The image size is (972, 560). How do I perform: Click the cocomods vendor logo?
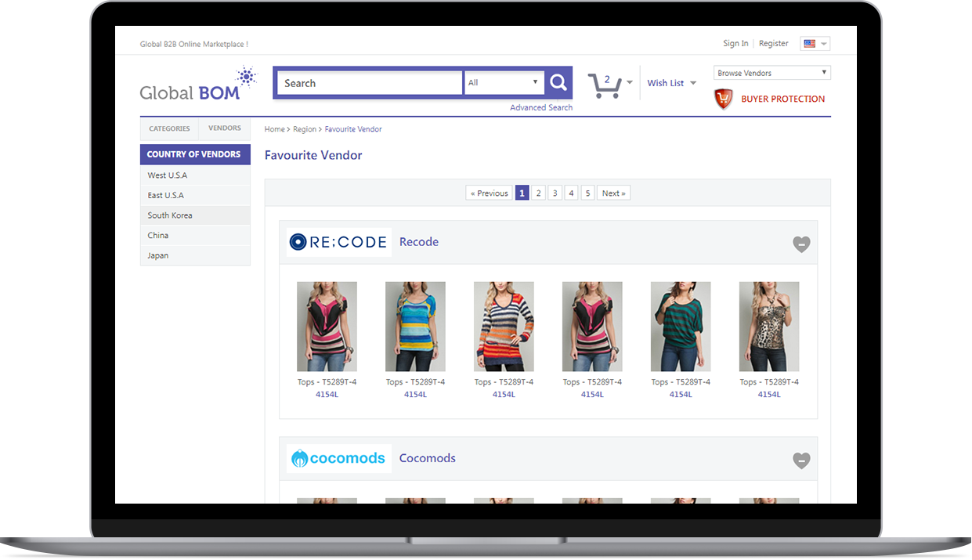click(339, 458)
